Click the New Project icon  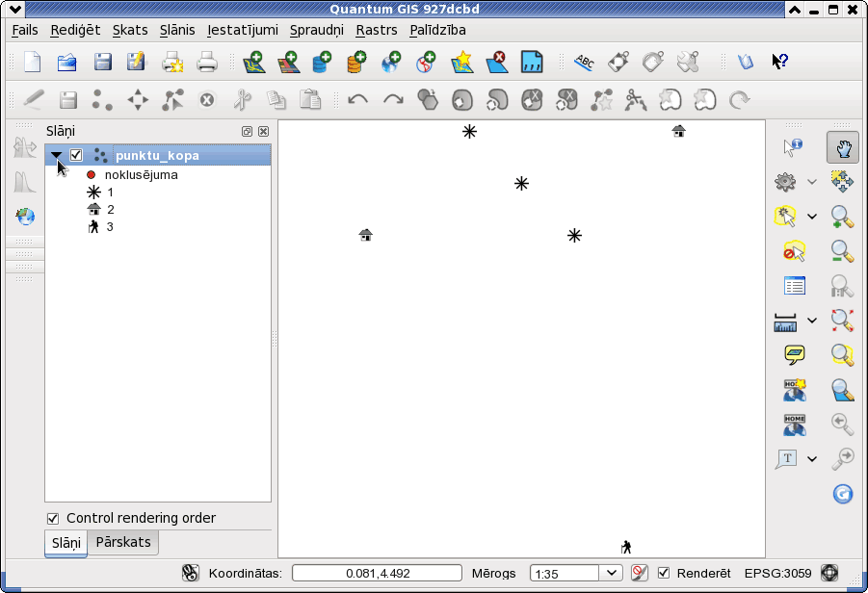click(x=33, y=62)
